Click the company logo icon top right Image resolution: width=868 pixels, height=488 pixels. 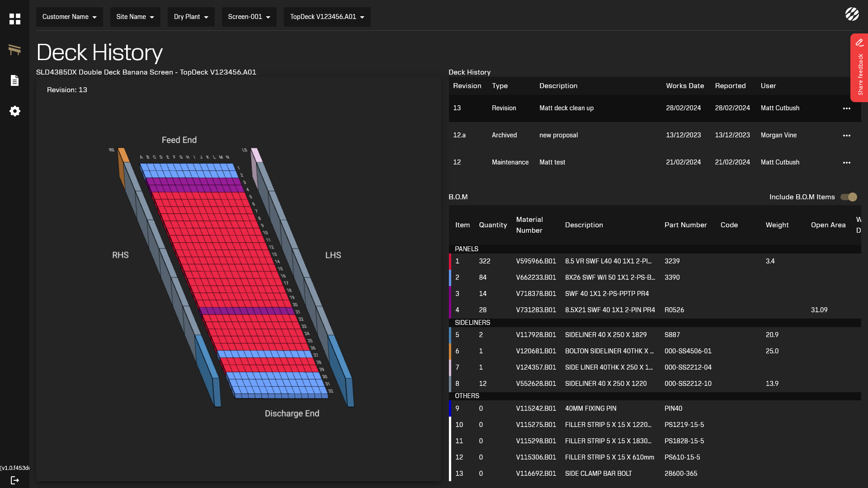[852, 14]
